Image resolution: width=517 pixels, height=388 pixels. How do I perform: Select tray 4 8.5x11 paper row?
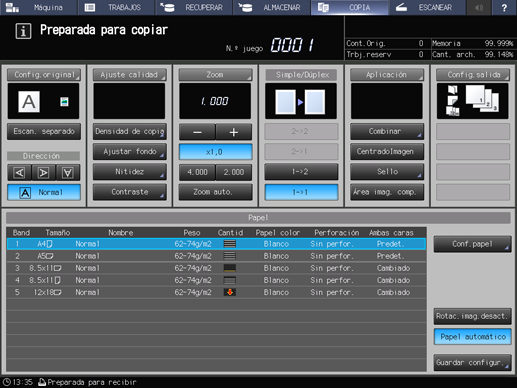point(216,280)
